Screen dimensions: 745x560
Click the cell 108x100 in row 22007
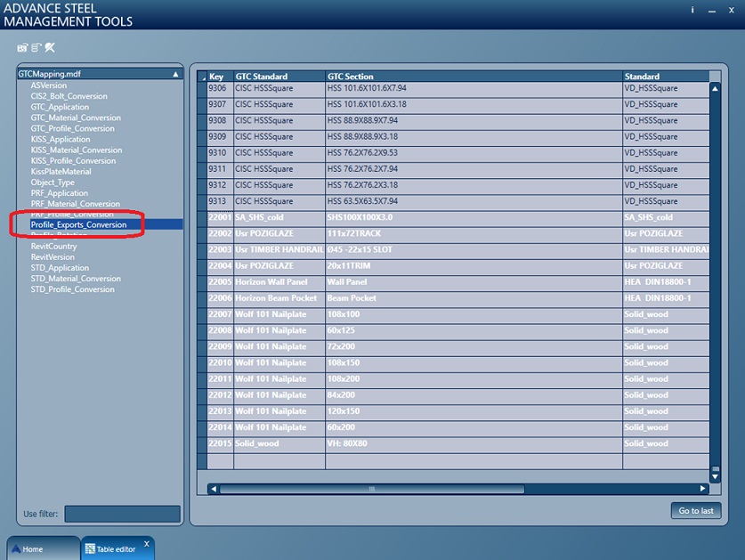click(x=474, y=314)
